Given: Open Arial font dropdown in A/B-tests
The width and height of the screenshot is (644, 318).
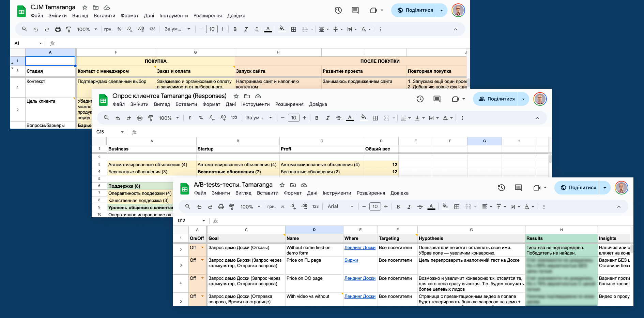Looking at the screenshot, I should [x=340, y=207].
